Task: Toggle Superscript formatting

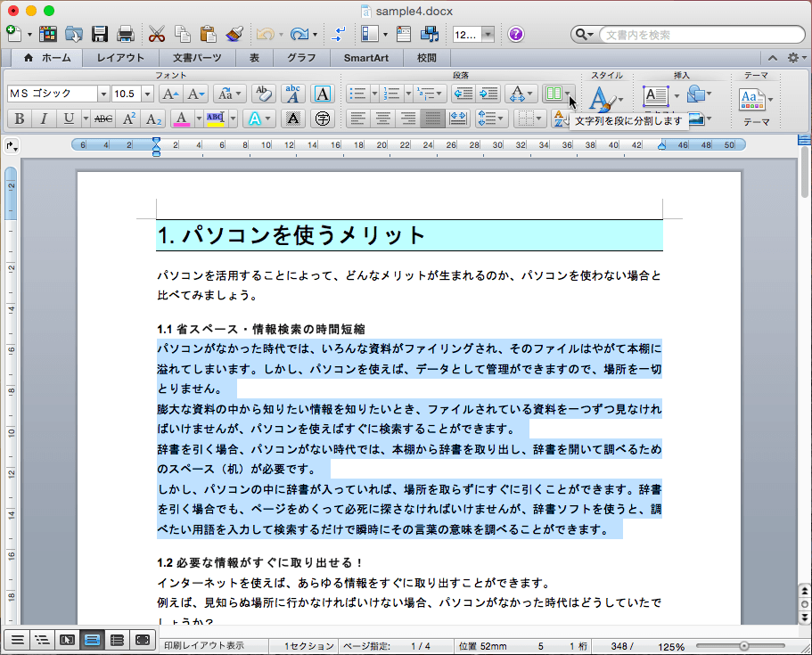Action: [x=129, y=119]
